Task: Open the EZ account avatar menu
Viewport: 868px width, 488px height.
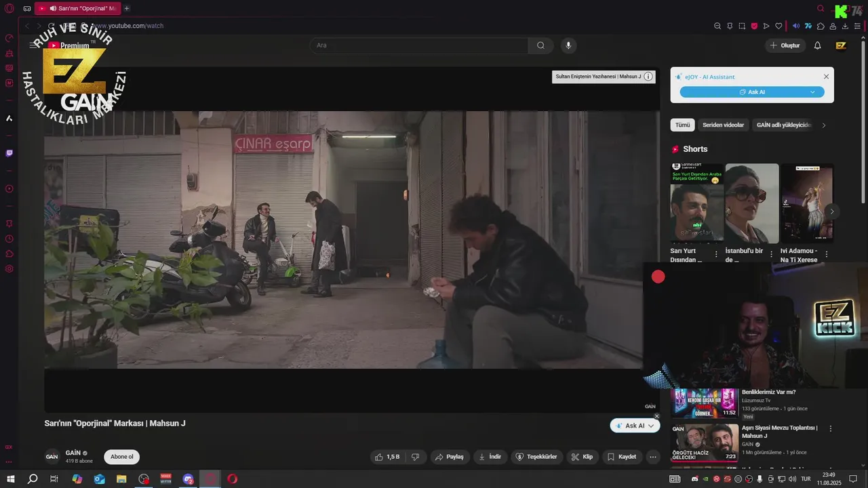Action: pos(841,45)
